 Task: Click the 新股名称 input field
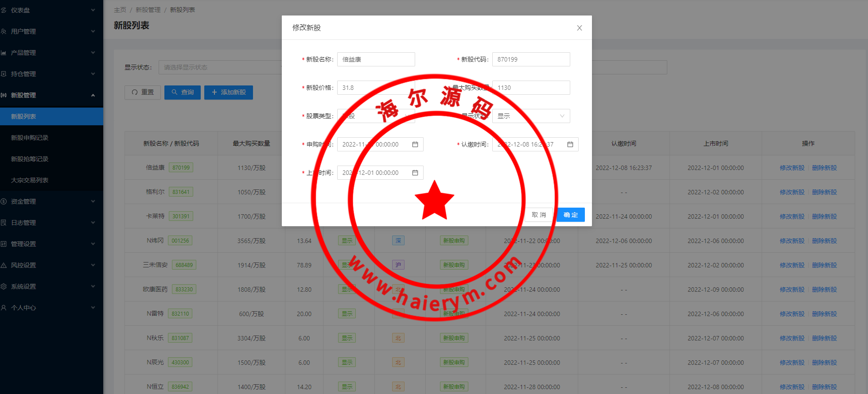(376, 59)
